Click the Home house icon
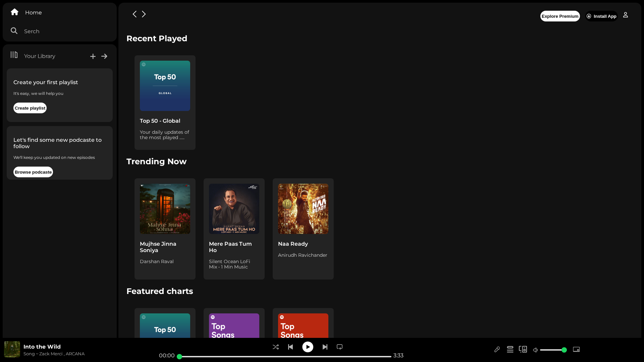644x362 pixels. point(14,12)
